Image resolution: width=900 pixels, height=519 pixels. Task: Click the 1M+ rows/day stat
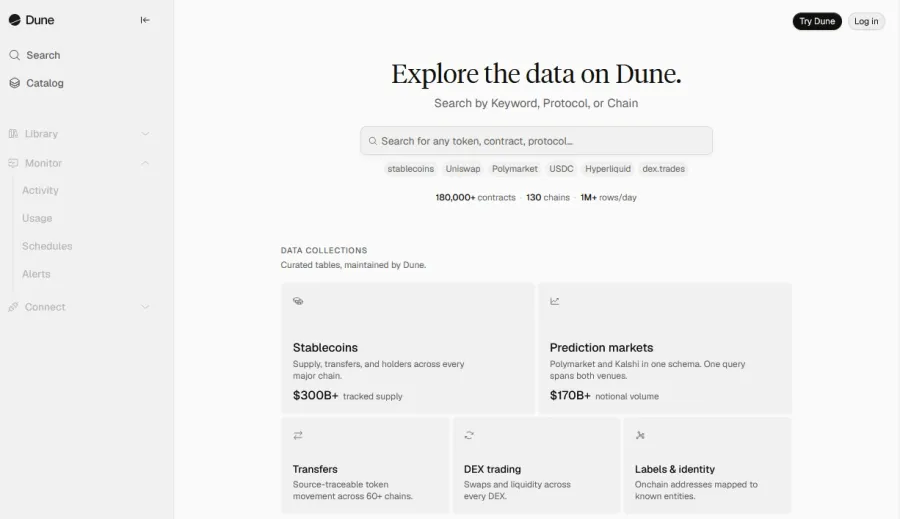[608, 197]
